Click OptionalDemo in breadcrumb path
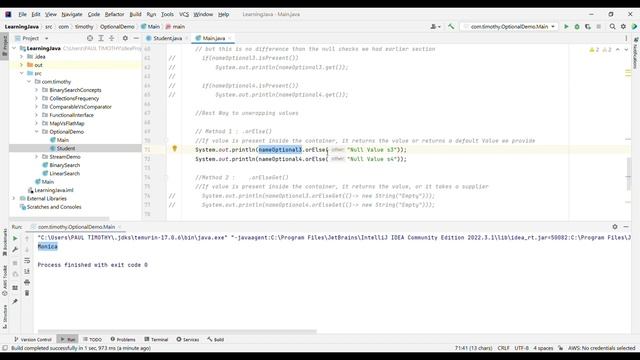The width and height of the screenshot is (640, 360). coord(117,27)
